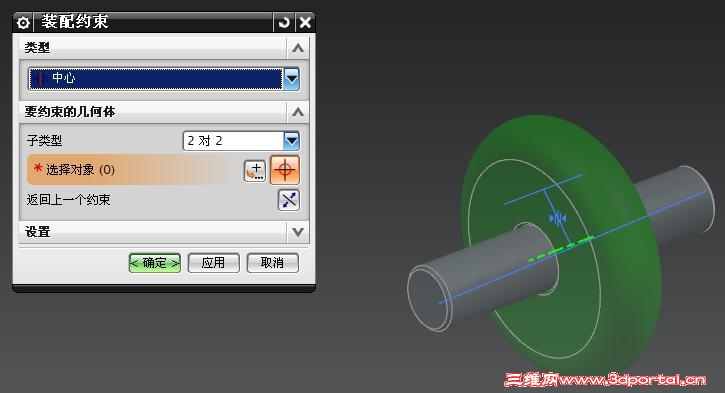This screenshot has height=393, width=725.
Task: Click the blue center constraint symbol
Action: click(558, 218)
